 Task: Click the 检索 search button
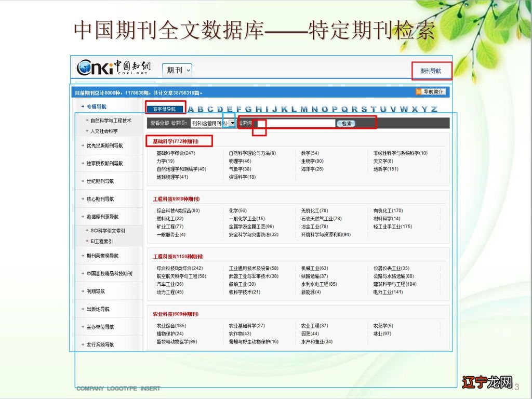coord(345,123)
